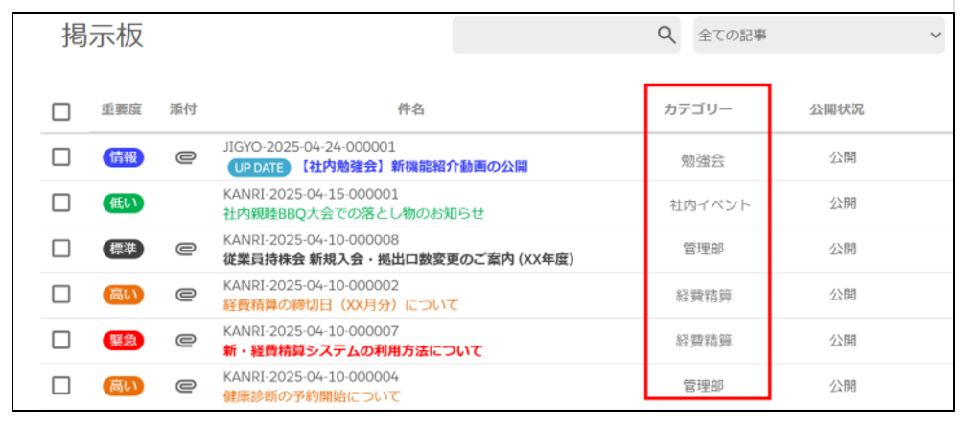Open the 全ての記事 filter dropdown
980x430 pixels.
(x=819, y=36)
